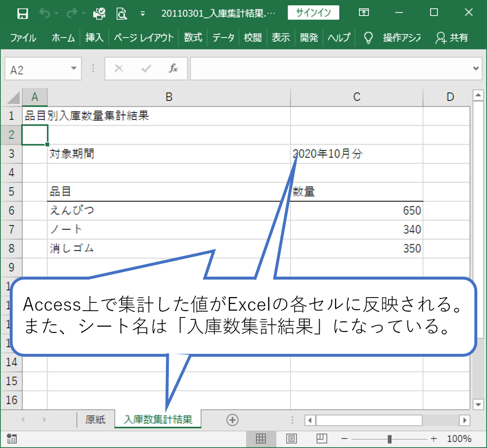Viewport: 487px width, 448px height.
Task: Click the Save icon in quick access toolbar
Action: (x=22, y=14)
